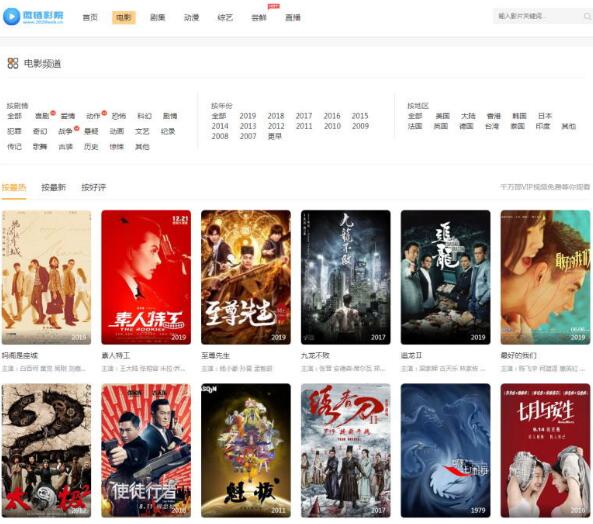Open the 至尊先生 movie poster
Screen dimensions: 593x524
[x=246, y=277]
